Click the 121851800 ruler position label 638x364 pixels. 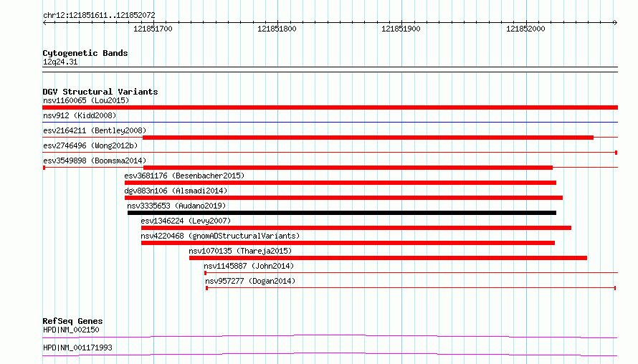coord(277,29)
